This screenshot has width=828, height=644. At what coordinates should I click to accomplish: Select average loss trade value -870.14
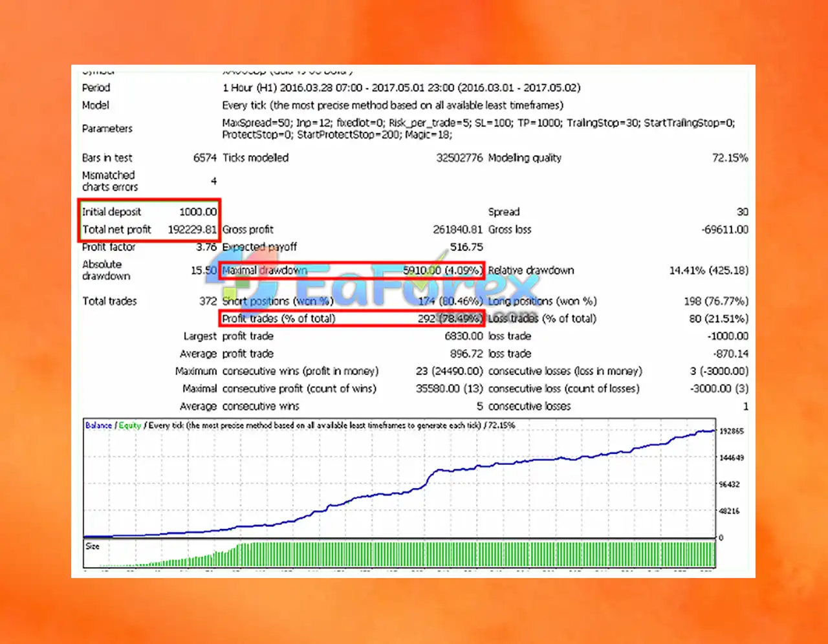point(730,354)
